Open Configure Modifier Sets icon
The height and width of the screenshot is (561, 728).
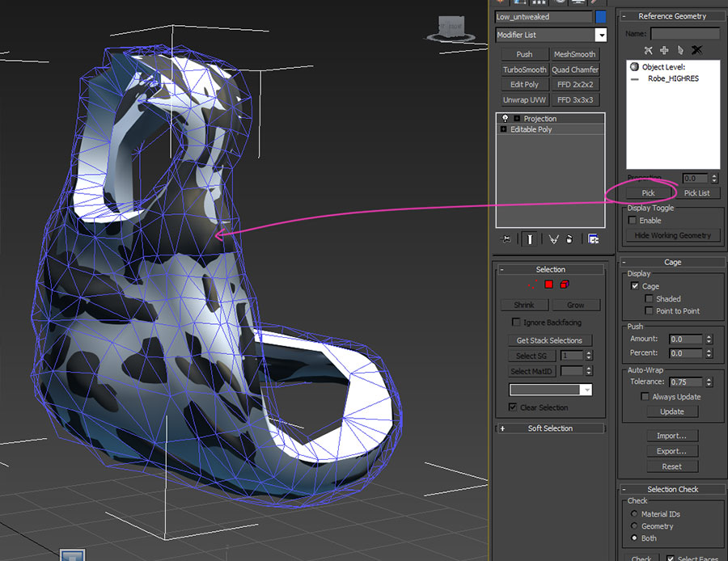click(593, 239)
